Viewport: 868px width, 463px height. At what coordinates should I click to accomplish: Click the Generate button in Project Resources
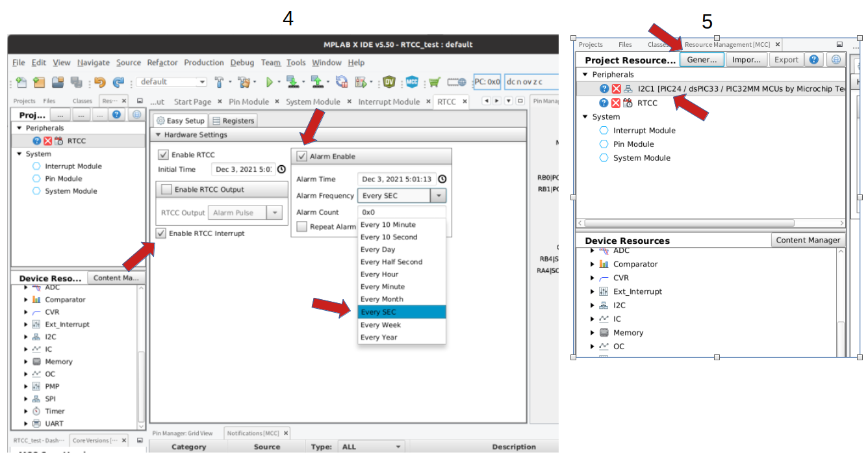(702, 59)
